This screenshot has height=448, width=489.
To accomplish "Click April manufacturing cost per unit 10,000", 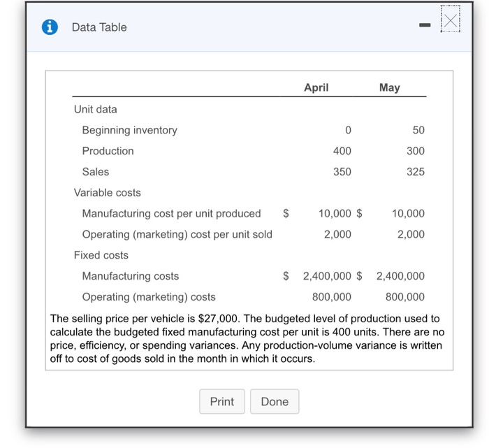I will pos(335,214).
